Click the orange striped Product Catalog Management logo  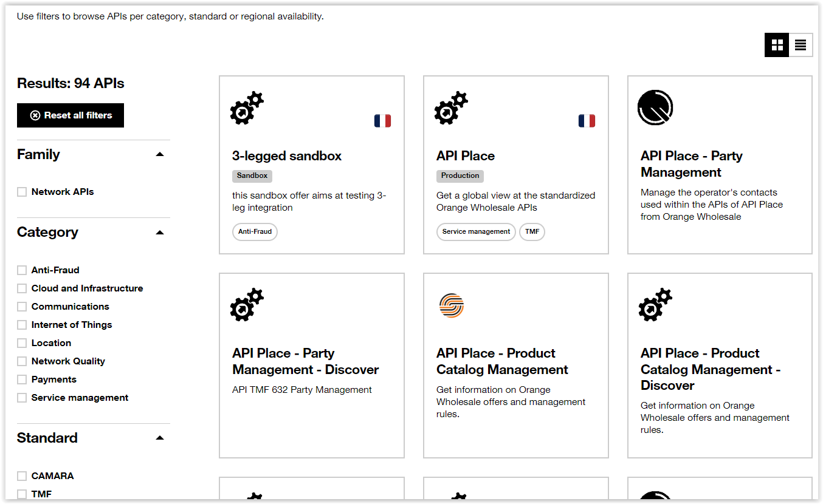coord(451,305)
